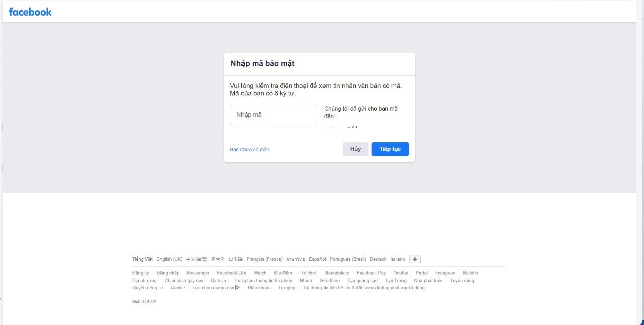Screen dimensions: 644x325
Task: Open the Đăng ký footer link
Action: click(141, 273)
